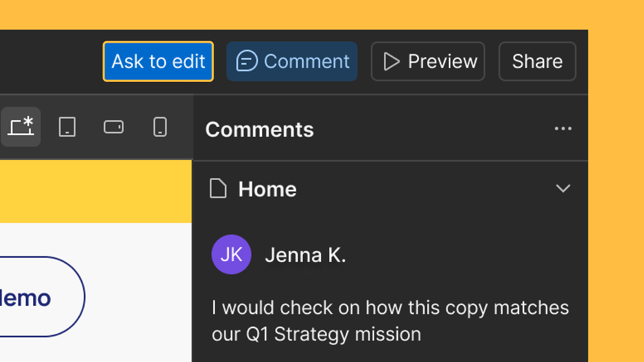Switch to the tablet portrait preview icon
The width and height of the screenshot is (644, 362).
click(67, 127)
